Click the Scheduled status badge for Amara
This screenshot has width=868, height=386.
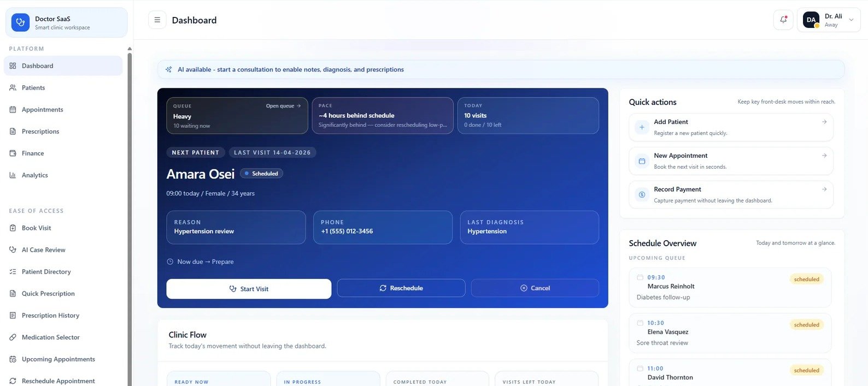tap(261, 174)
